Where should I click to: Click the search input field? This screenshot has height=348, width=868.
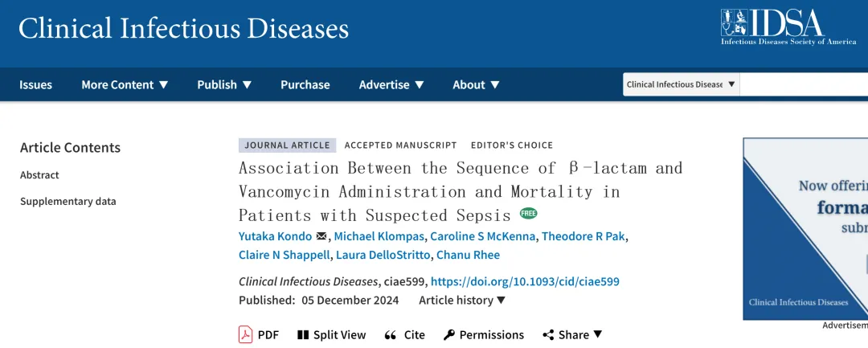coord(804,84)
